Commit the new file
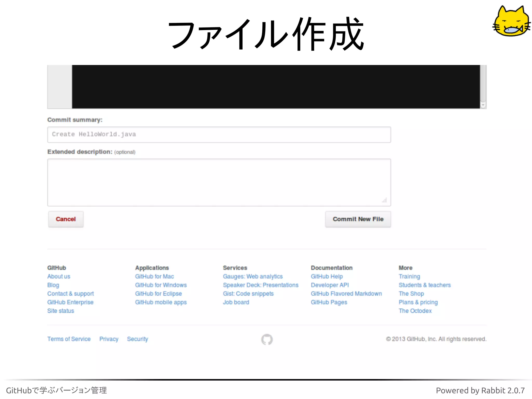The width and height of the screenshot is (532, 399). click(x=358, y=219)
